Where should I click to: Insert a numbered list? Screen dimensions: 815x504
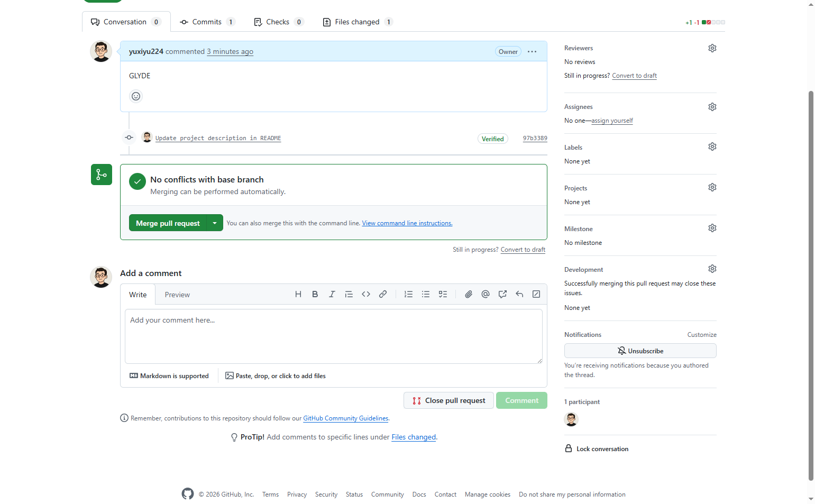point(408,294)
